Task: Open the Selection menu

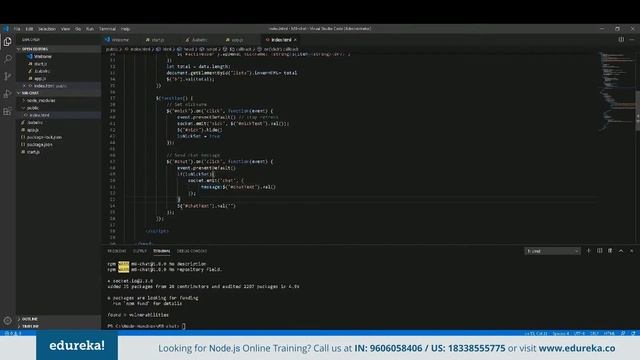Action: point(47,29)
